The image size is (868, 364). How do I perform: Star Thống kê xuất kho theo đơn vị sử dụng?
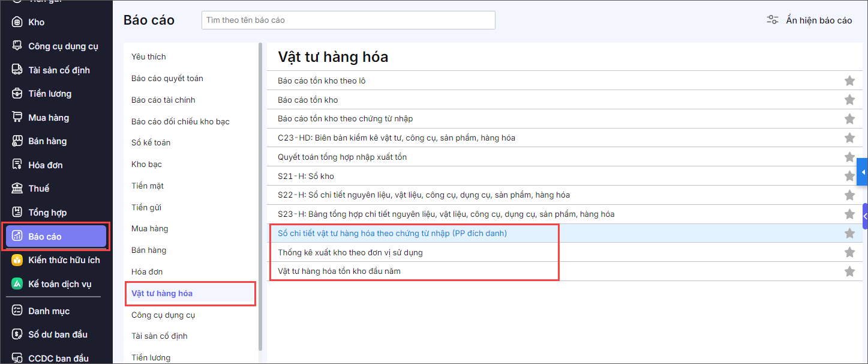click(x=849, y=252)
